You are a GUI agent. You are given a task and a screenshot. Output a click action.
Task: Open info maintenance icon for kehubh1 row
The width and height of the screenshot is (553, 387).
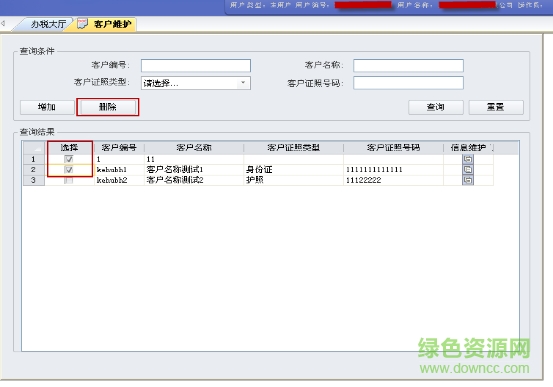tap(468, 170)
